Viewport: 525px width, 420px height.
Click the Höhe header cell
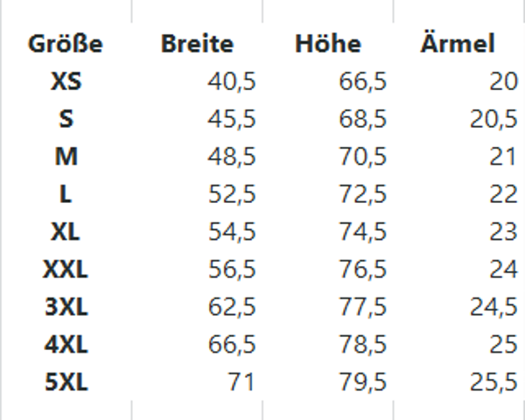(x=328, y=44)
